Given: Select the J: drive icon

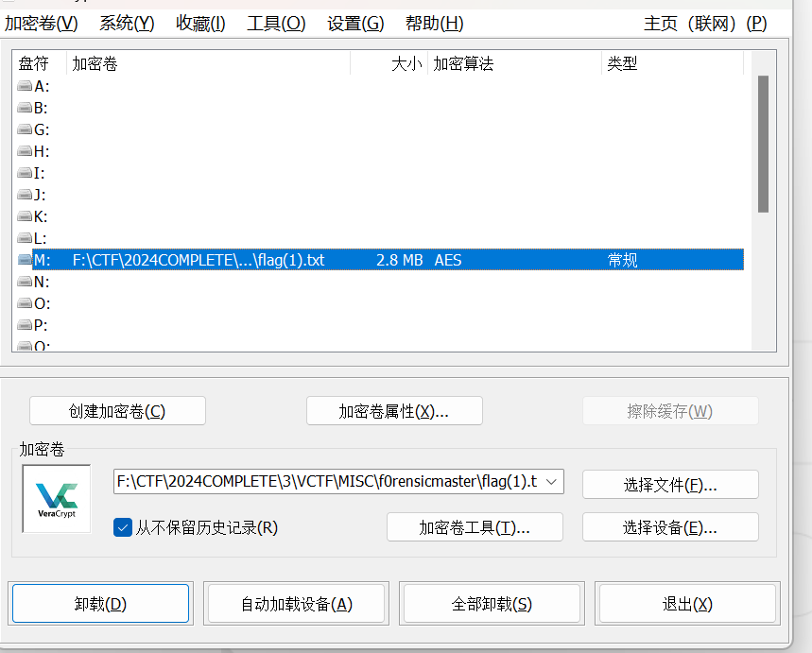Looking at the screenshot, I should (25, 195).
